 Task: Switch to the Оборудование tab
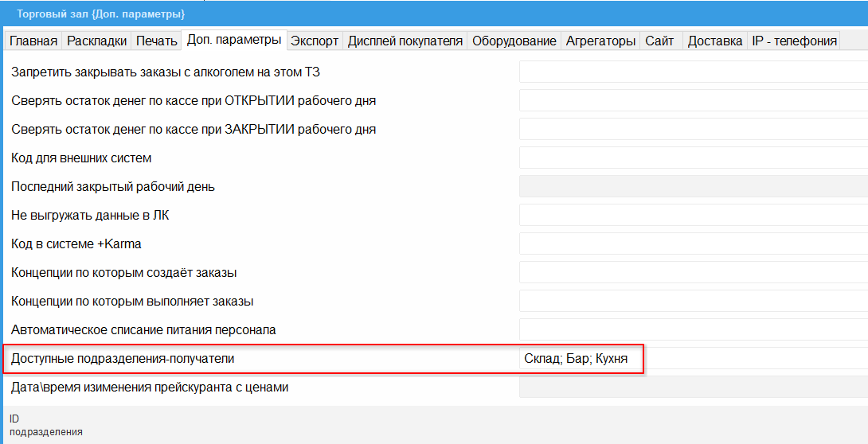[514, 41]
